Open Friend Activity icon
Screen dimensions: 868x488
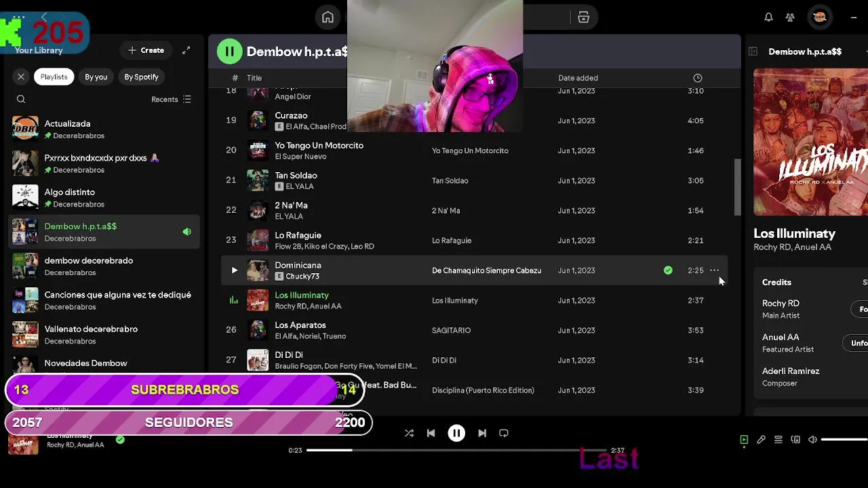[x=790, y=18]
